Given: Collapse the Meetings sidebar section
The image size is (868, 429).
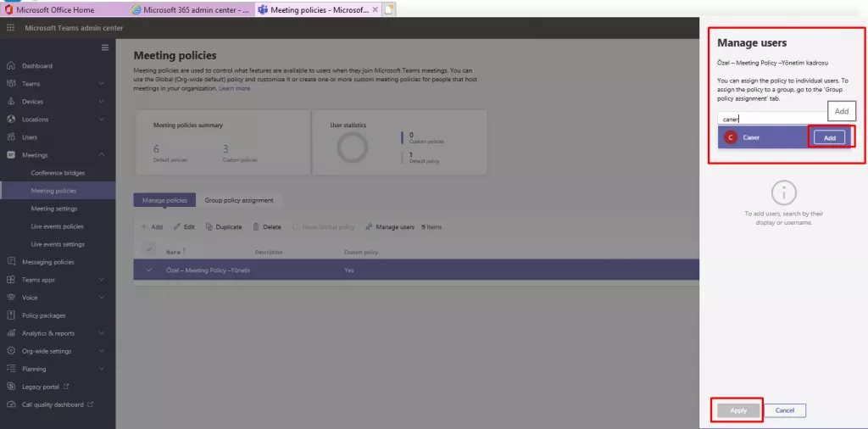Looking at the screenshot, I should pos(101,155).
